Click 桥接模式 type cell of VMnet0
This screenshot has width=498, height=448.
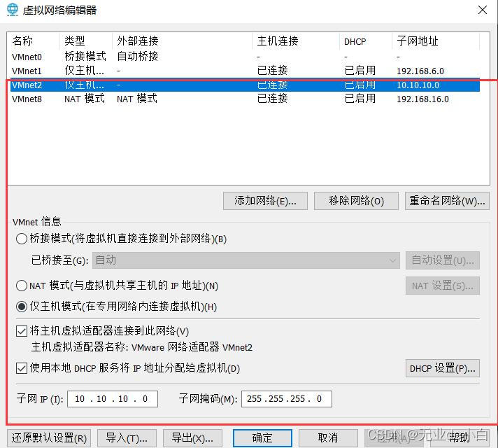tap(85, 56)
